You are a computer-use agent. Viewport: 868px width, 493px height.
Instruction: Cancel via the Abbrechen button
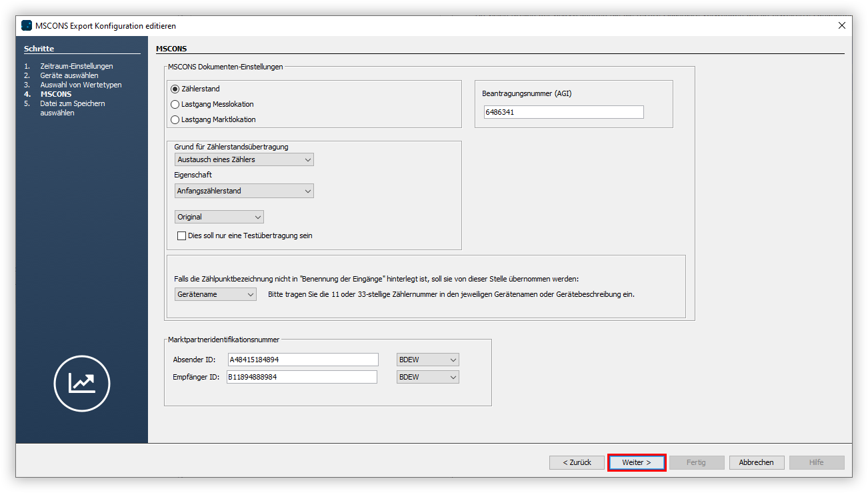tap(756, 462)
